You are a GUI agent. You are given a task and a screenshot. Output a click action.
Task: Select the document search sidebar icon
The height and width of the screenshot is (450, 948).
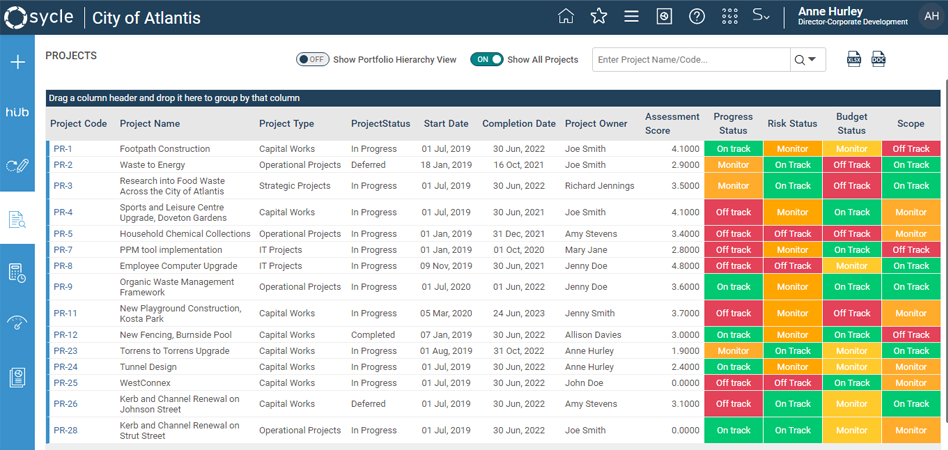pyautogui.click(x=18, y=220)
